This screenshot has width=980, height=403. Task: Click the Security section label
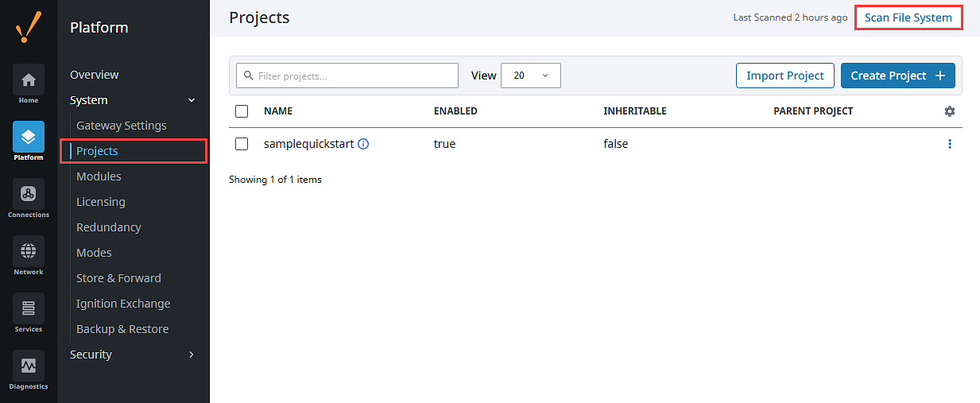[91, 355]
